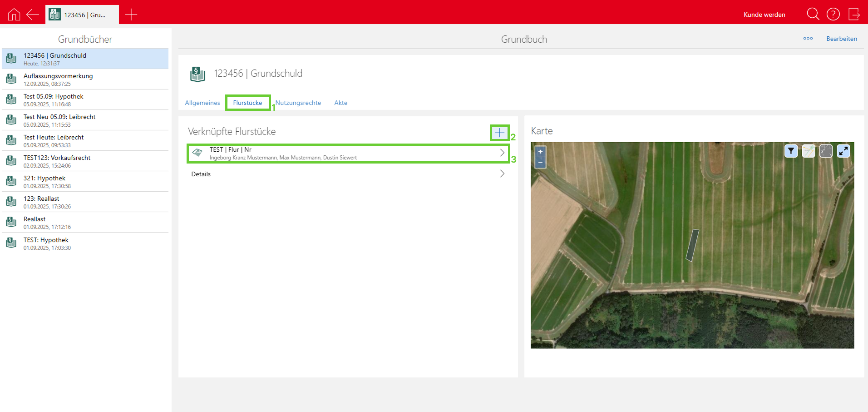Switch map to street map layer

[808, 151]
